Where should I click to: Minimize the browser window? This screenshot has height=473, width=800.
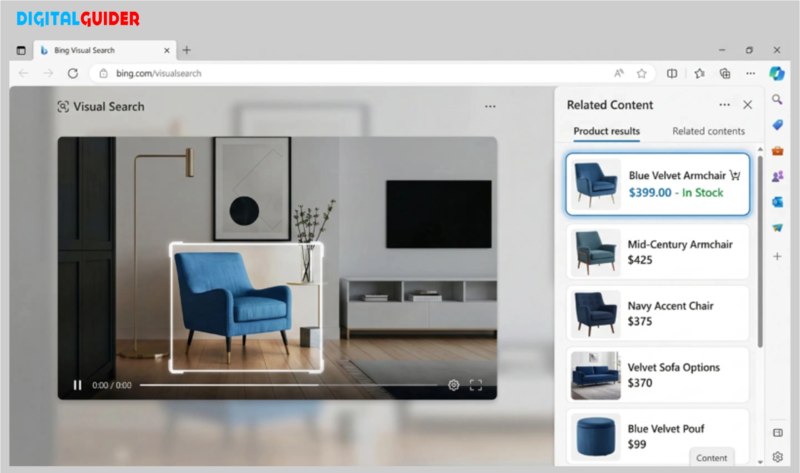pos(722,50)
